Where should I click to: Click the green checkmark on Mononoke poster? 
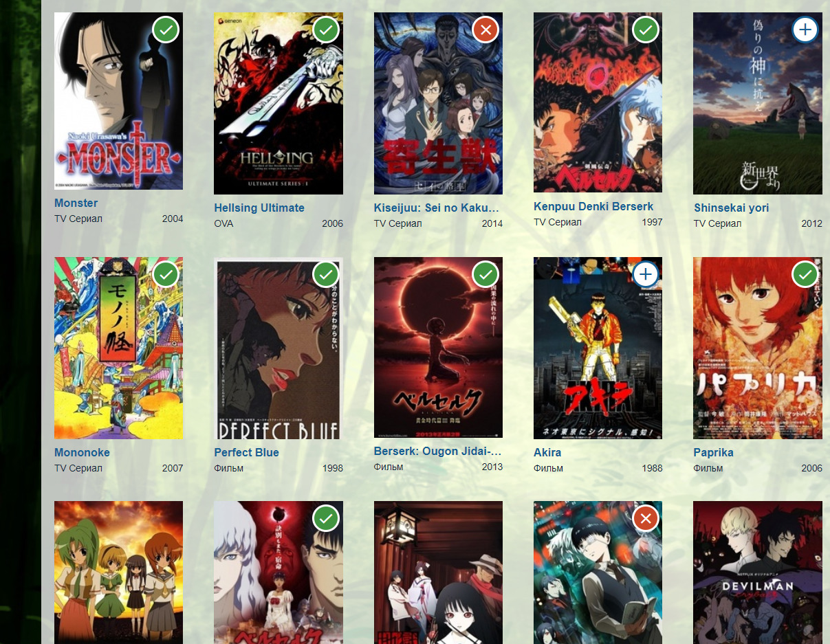pyautogui.click(x=166, y=275)
